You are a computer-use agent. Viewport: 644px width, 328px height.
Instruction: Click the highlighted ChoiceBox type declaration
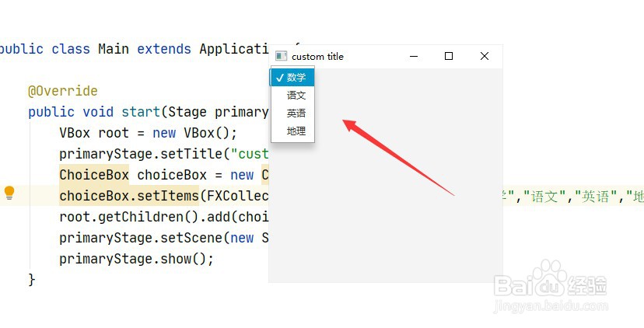tap(94, 175)
